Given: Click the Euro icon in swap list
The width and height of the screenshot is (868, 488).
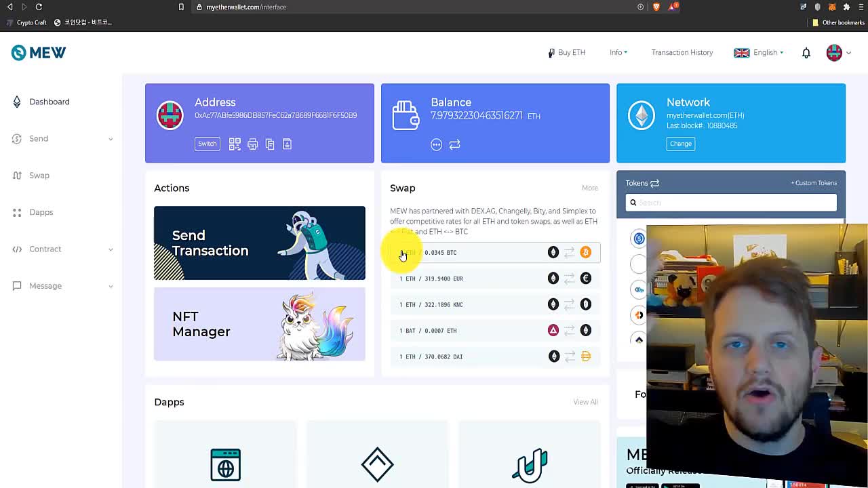Looking at the screenshot, I should pos(585,278).
